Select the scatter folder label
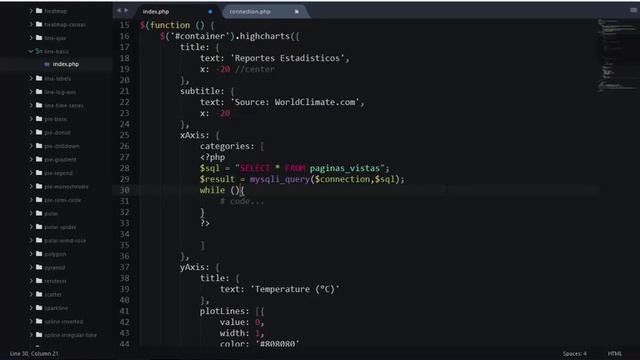 (53, 294)
